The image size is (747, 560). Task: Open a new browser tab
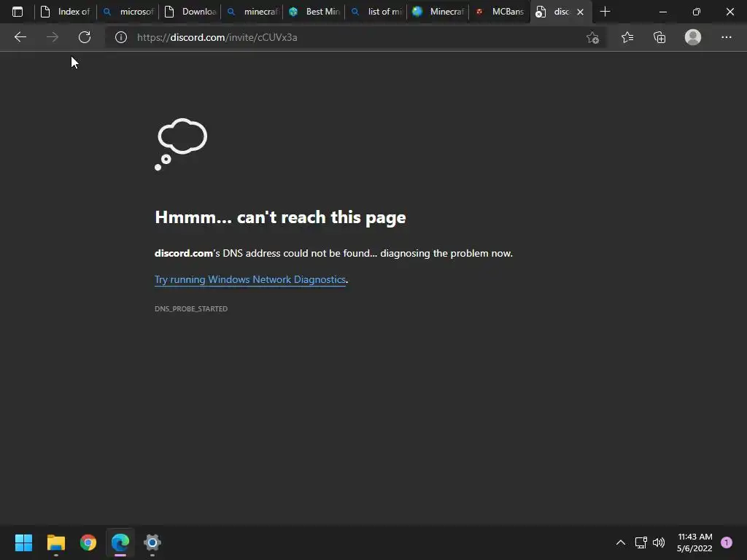click(605, 12)
